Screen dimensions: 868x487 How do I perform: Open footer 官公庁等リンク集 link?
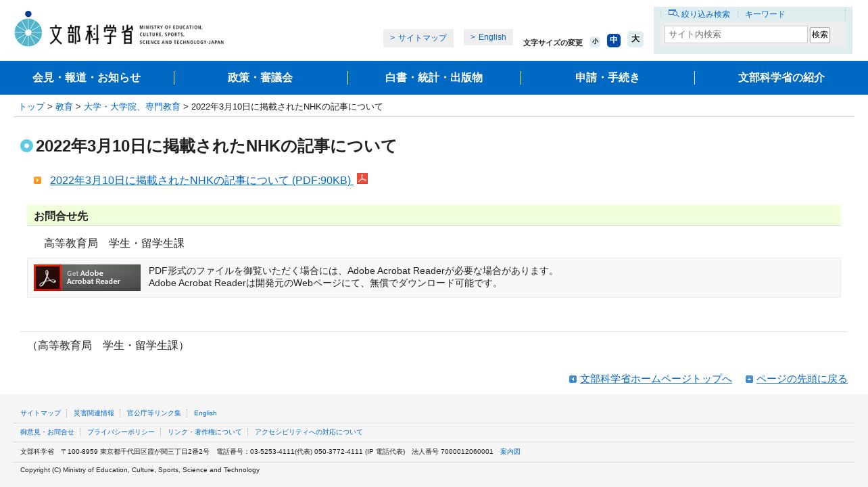click(154, 413)
